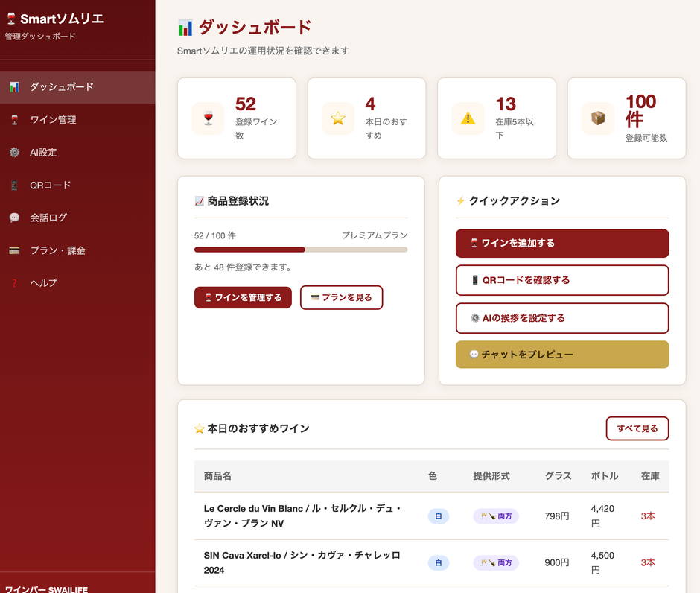Image resolution: width=700 pixels, height=593 pixels.
Task: Click the 4 本日のおすすめ stat card
Action: point(366,118)
